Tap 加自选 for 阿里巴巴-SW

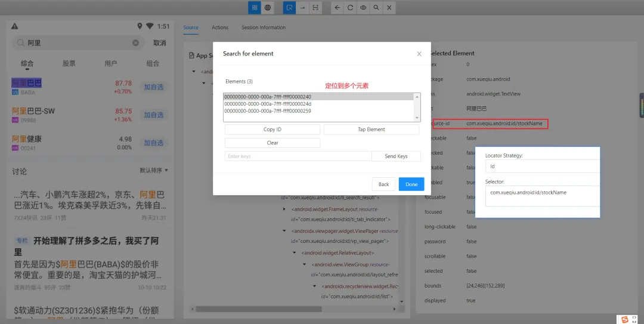coord(154,115)
